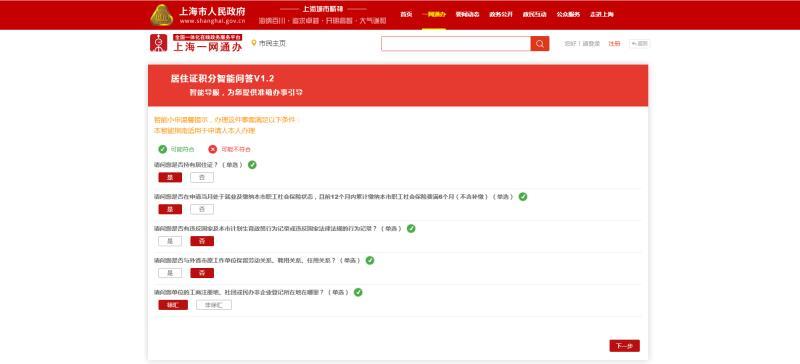This screenshot has width=800, height=364.
Task: Open 要闻动态 in the top navigation
Action: (x=467, y=14)
